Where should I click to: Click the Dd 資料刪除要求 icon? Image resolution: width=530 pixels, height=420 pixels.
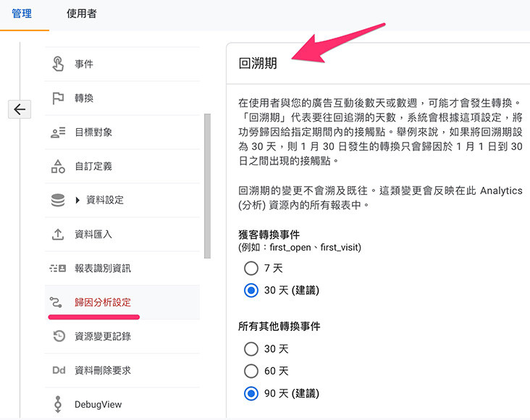click(x=58, y=370)
